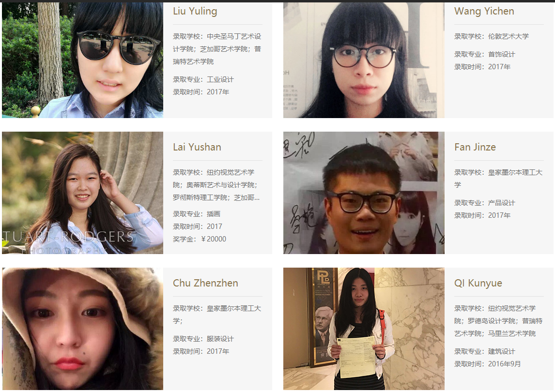Click the name Fan Jinze

click(x=475, y=147)
